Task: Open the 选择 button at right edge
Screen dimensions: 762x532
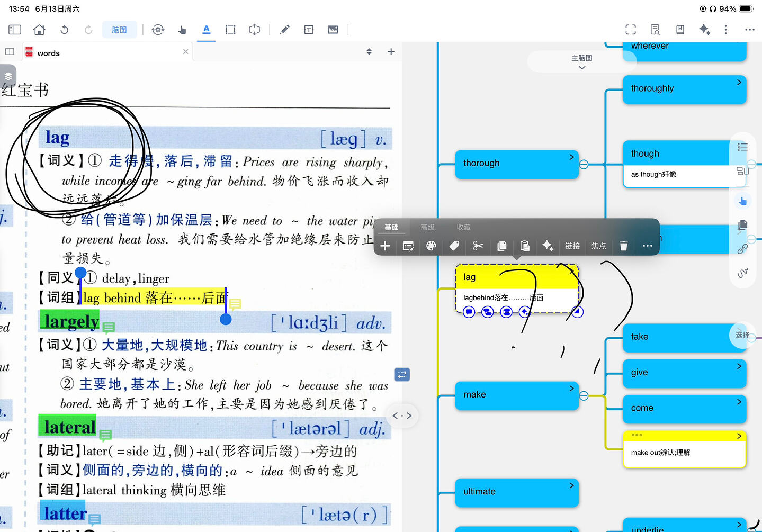Action: (x=742, y=335)
